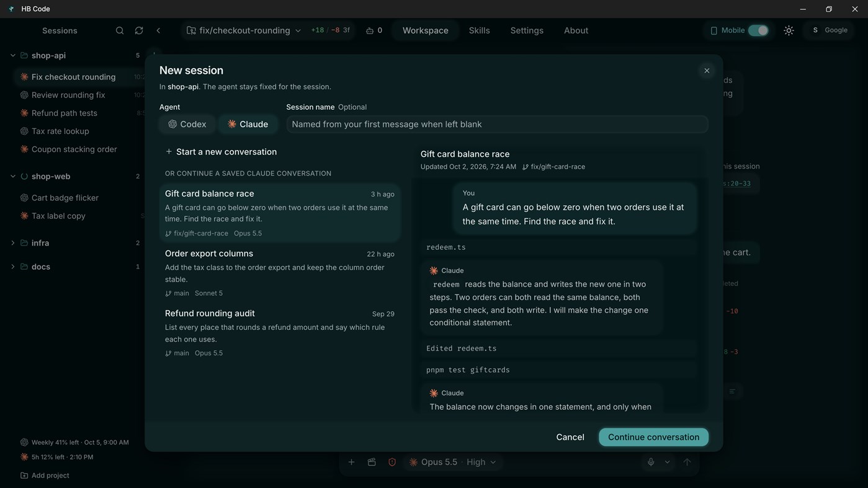The height and width of the screenshot is (488, 868).
Task: Expand the docs project
Action: pos(12,267)
